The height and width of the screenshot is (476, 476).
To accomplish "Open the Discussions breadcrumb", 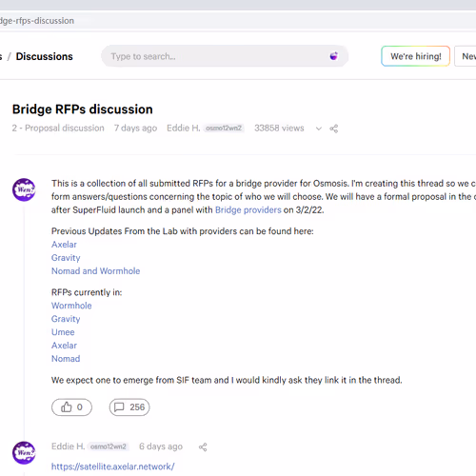I will (x=45, y=56).
